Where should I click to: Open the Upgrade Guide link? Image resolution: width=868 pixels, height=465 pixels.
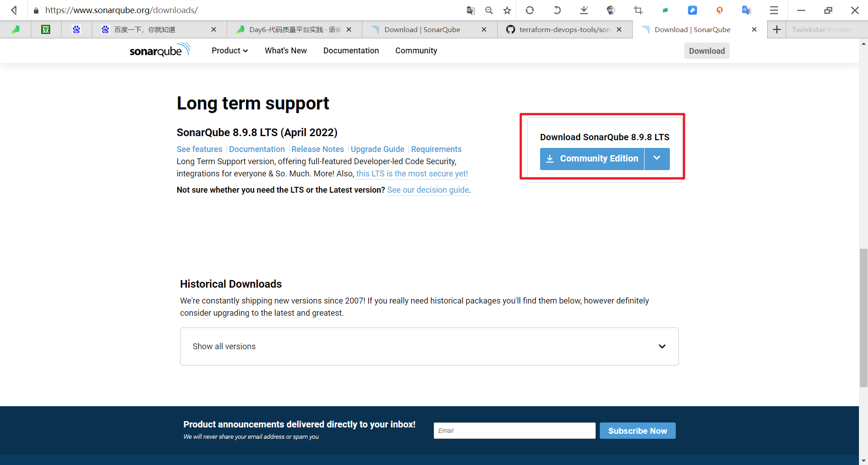pyautogui.click(x=377, y=149)
